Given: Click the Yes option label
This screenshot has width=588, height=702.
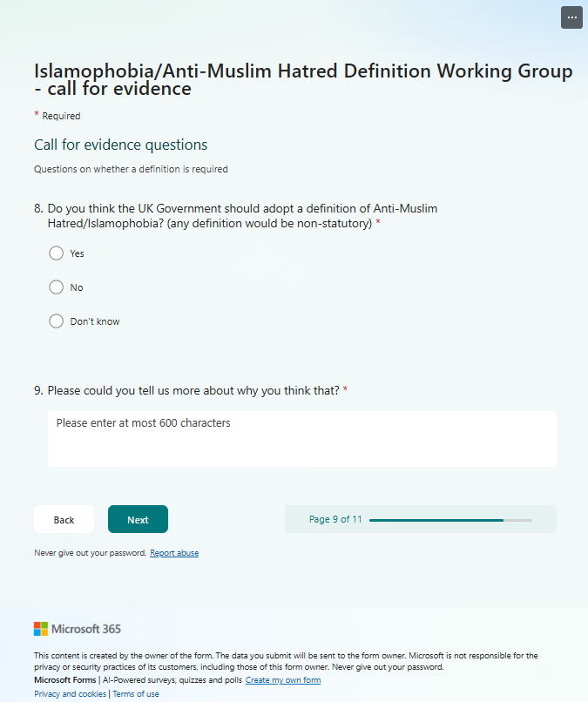Looking at the screenshot, I should pyautogui.click(x=77, y=253).
